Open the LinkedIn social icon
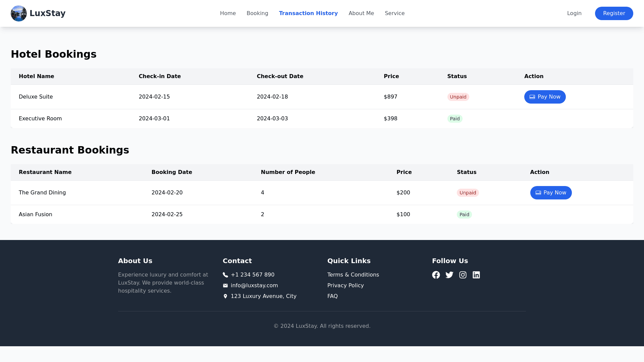Screen dimensions: 644x362 click(476, 275)
